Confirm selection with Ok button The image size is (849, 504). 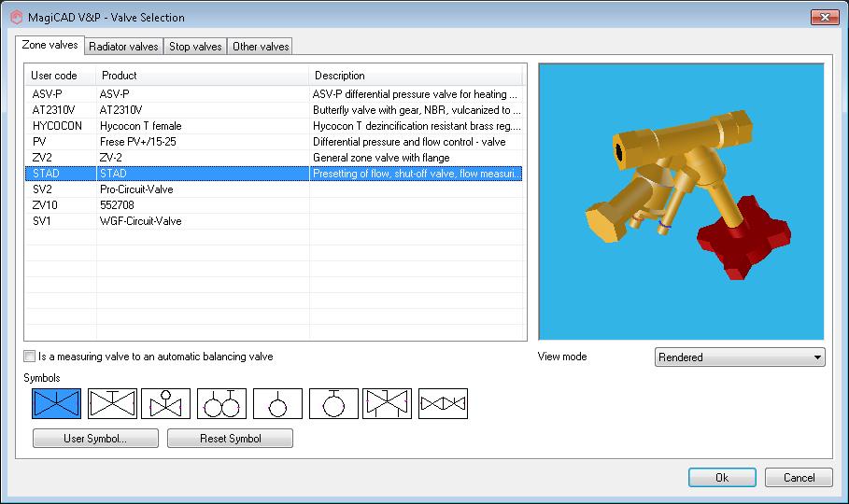722,478
